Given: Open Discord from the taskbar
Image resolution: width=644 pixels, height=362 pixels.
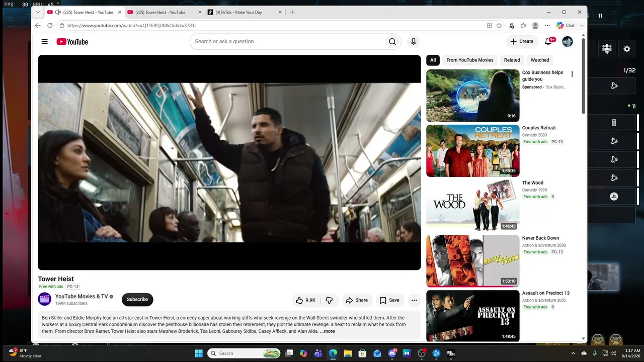Looking at the screenshot, I should [392, 353].
